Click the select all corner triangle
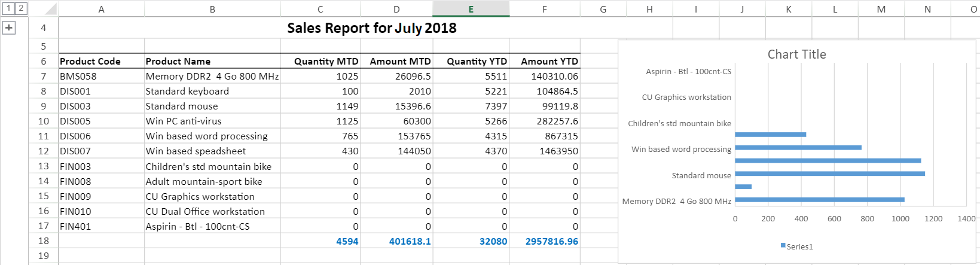Viewport: 980px width, 265px height. pyautogui.click(x=51, y=9)
